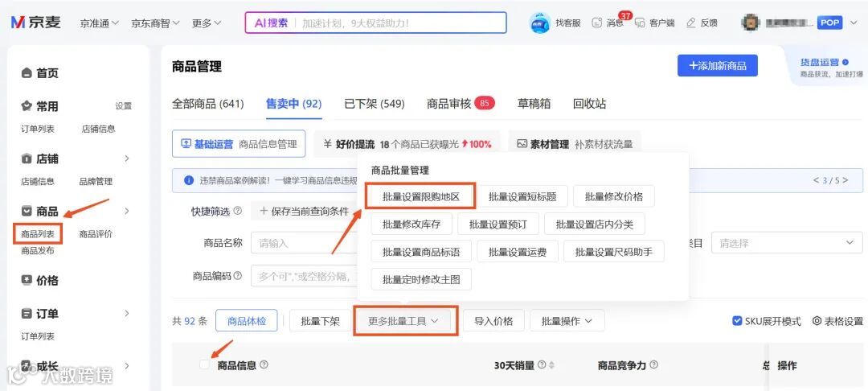Click the user avatar picture
This screenshot has width=868, height=391.
pyautogui.click(x=750, y=23)
